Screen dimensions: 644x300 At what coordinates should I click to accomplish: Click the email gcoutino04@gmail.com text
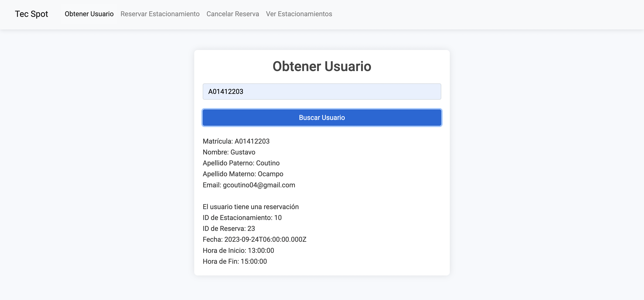(259, 185)
